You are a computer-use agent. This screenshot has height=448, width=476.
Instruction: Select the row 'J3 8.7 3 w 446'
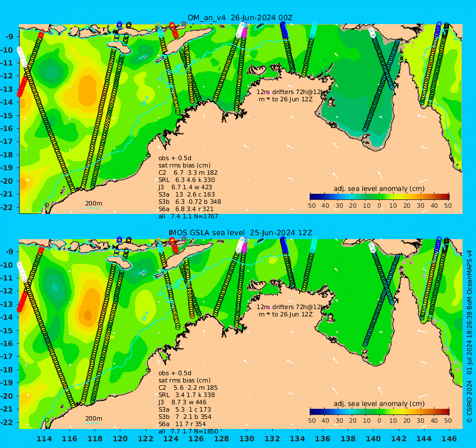(183, 402)
